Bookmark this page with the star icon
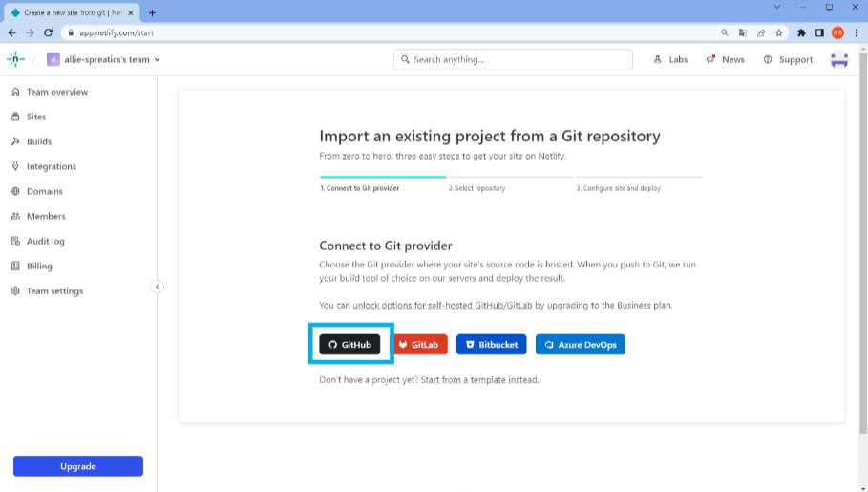This screenshot has height=492, width=868. [x=779, y=32]
